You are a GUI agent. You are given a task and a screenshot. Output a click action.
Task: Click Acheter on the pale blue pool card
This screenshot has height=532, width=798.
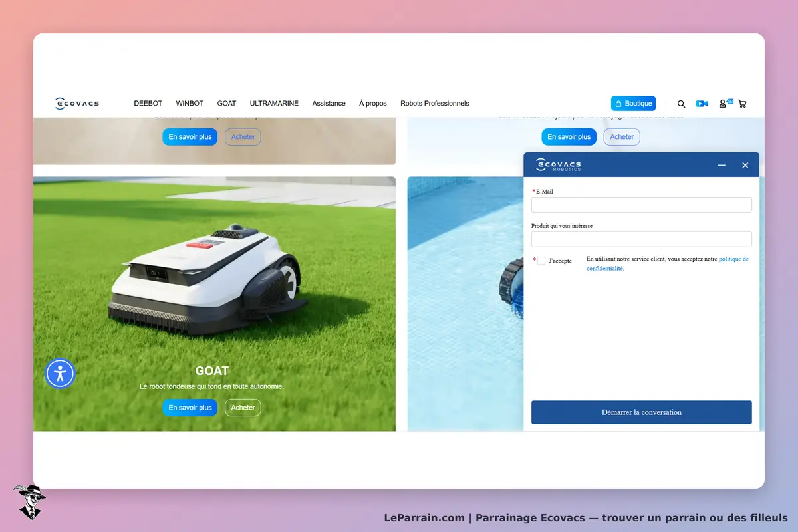(622, 137)
